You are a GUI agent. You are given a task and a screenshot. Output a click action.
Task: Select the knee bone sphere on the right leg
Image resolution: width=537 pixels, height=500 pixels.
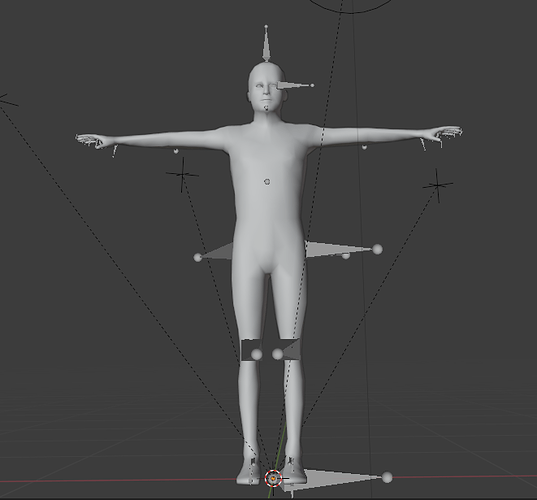click(277, 354)
